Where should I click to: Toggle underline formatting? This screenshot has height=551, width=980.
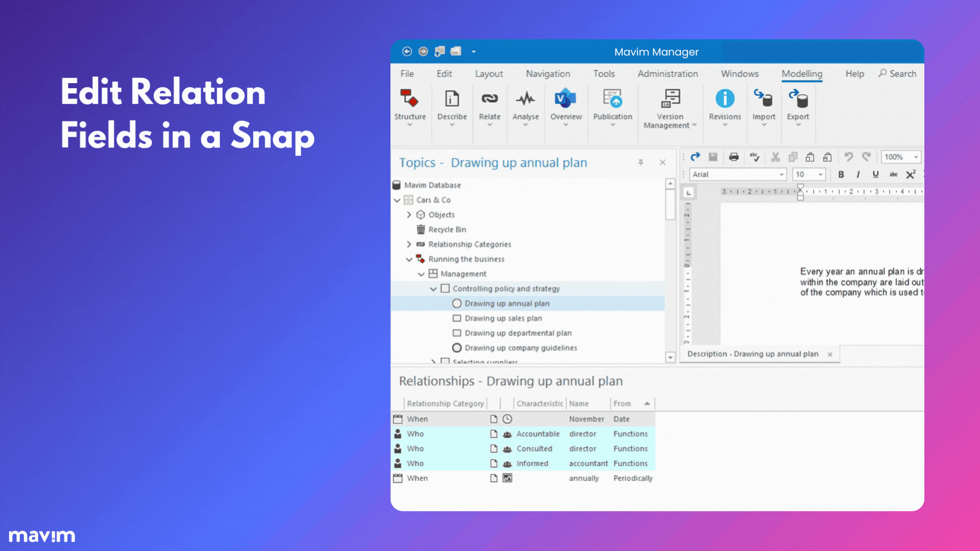coord(875,174)
